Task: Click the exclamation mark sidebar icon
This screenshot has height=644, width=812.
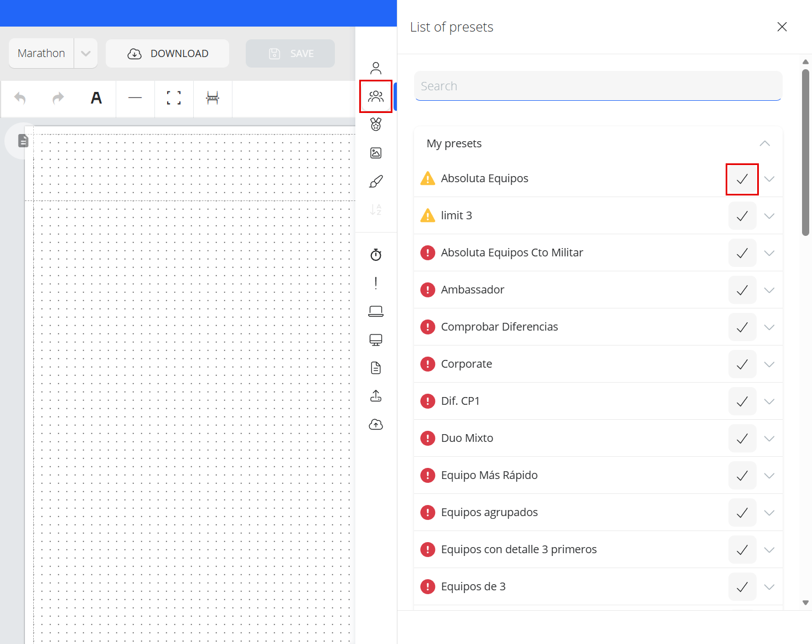Action: point(376,283)
